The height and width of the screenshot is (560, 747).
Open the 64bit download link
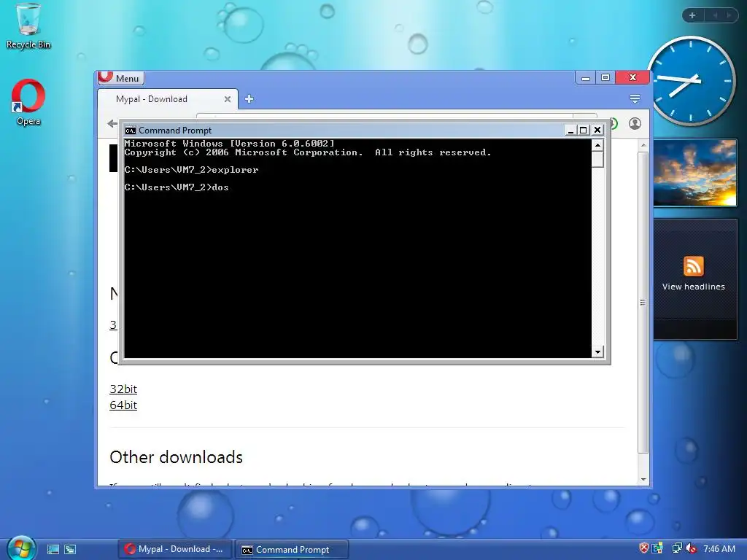coord(123,405)
